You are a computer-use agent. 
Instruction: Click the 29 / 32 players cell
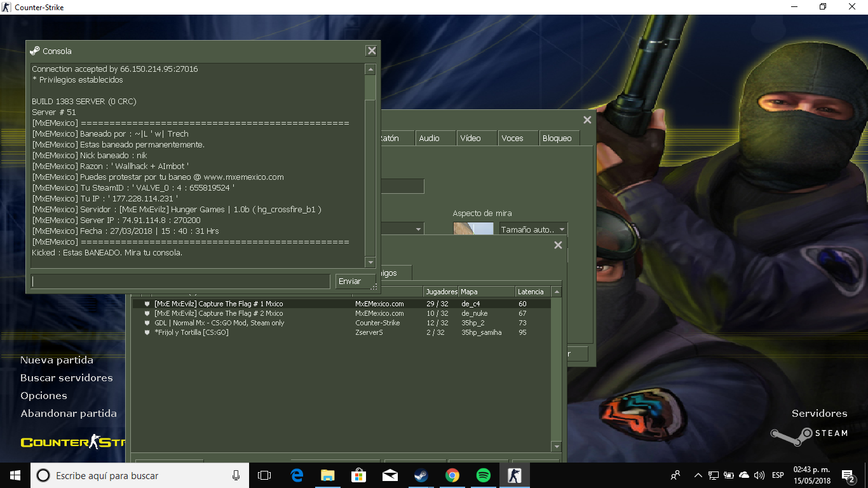click(x=437, y=304)
